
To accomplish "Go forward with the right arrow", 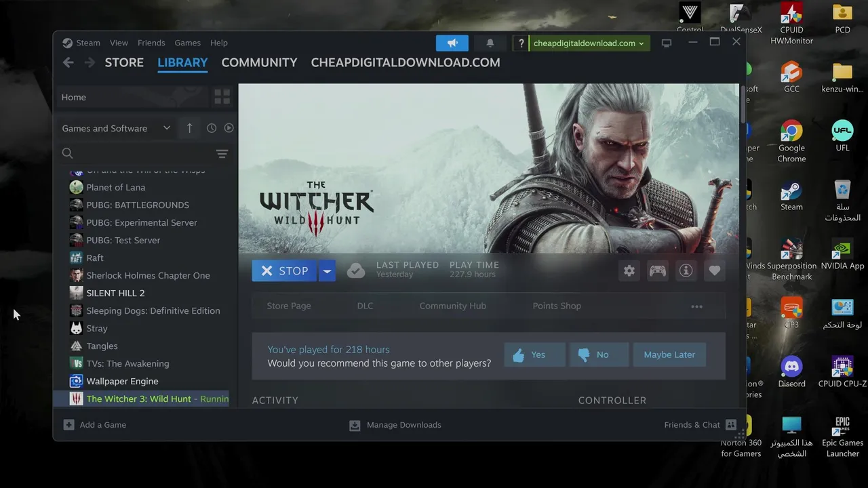I will (x=90, y=62).
